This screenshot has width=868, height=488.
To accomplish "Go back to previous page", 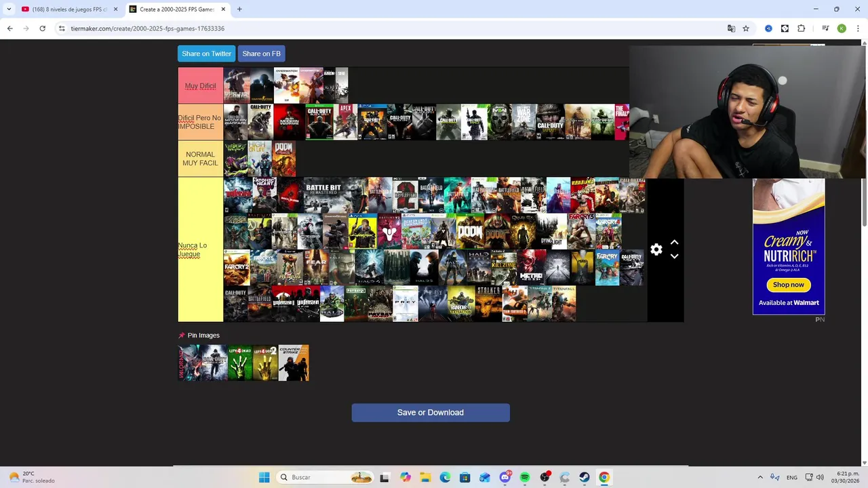I will [9, 28].
